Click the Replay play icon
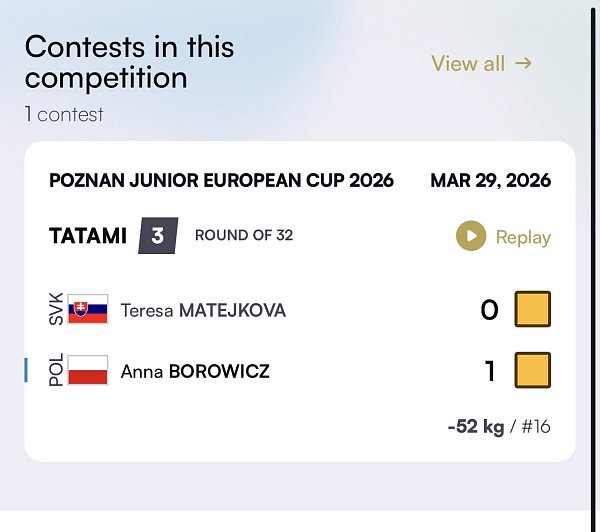This screenshot has height=532, width=600. [470, 237]
